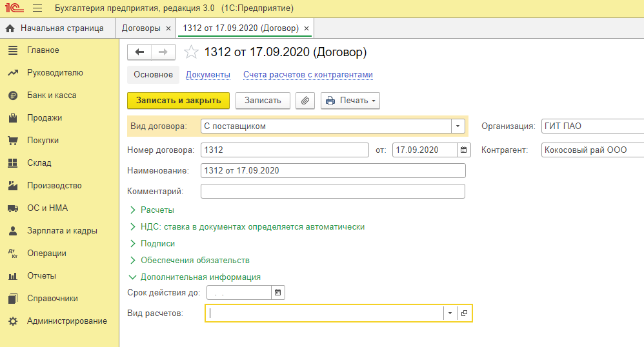Screen dimensions: 644x347
Task: Open the Главное section in the sidebar
Action: click(43, 50)
